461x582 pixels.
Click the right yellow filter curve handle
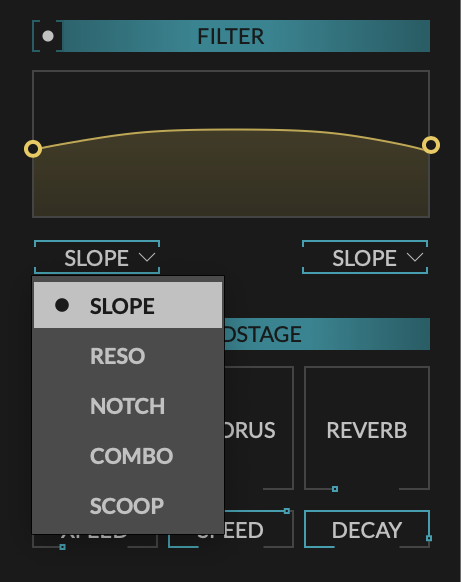(431, 145)
